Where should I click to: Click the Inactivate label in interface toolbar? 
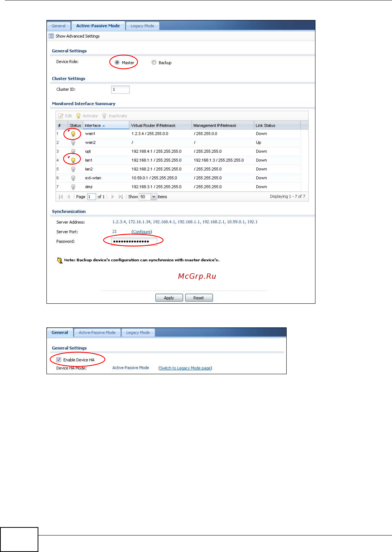pyautogui.click(x=118, y=116)
